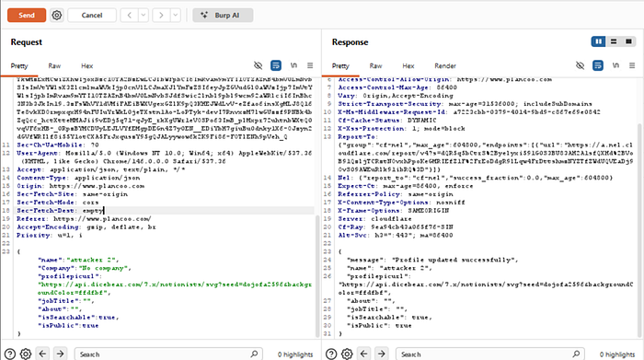Image resolution: width=644 pixels, height=360 pixels.
Task: Open Request search settings gear
Action: (x=26, y=354)
